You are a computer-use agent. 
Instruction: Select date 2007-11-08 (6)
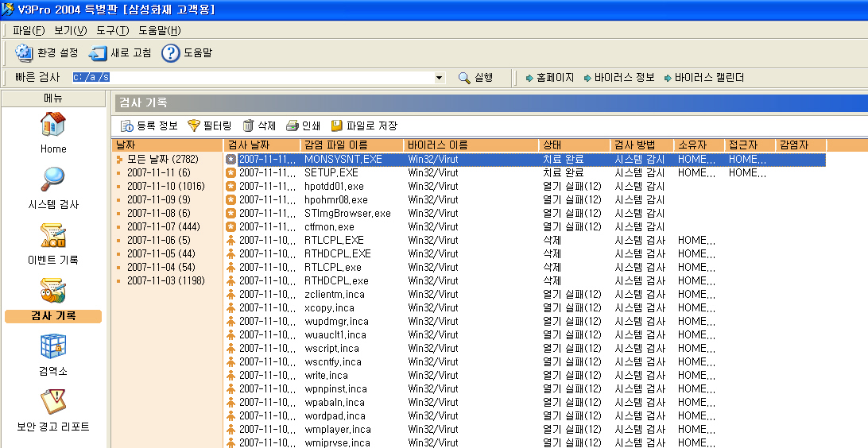point(159,213)
